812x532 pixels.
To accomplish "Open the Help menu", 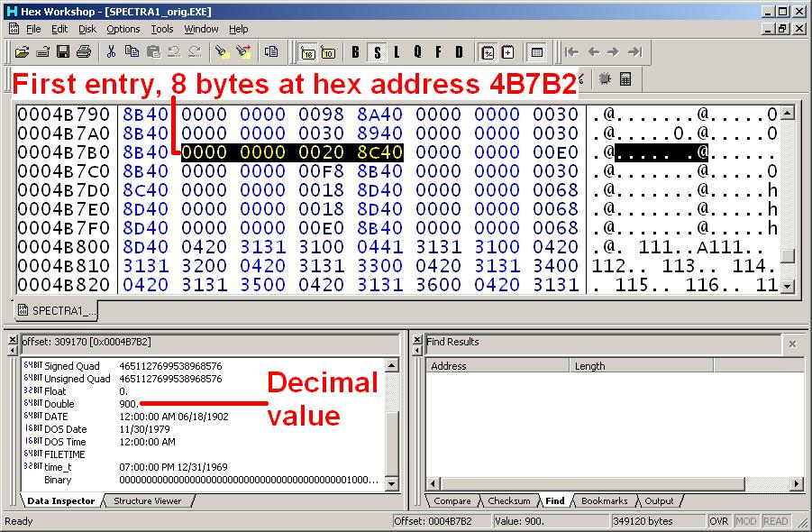I will coord(239,29).
